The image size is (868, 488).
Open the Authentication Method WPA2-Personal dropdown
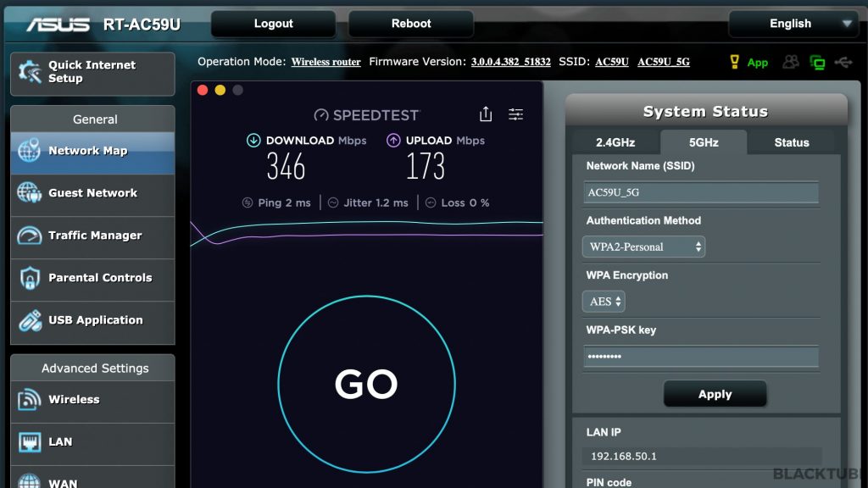644,247
